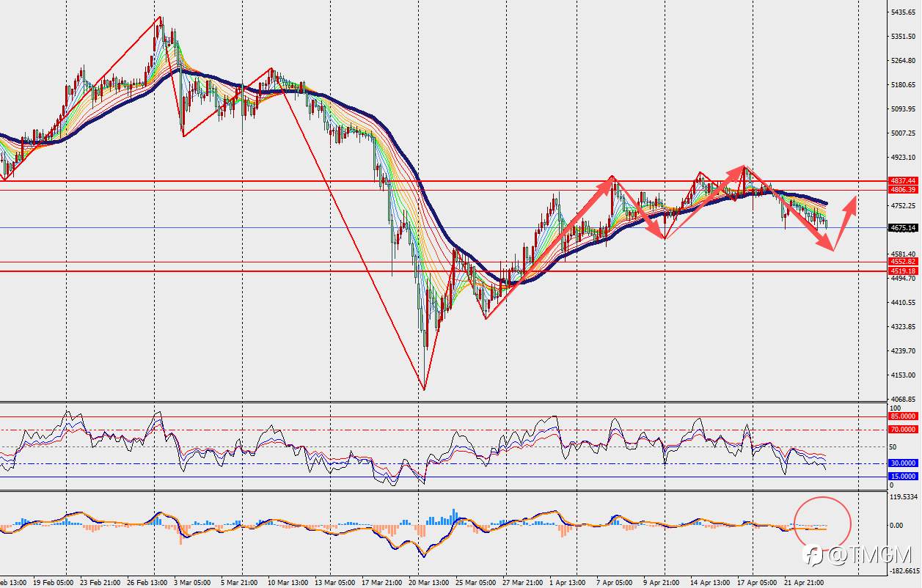Click the 4494.70 price scale value

pos(904,279)
